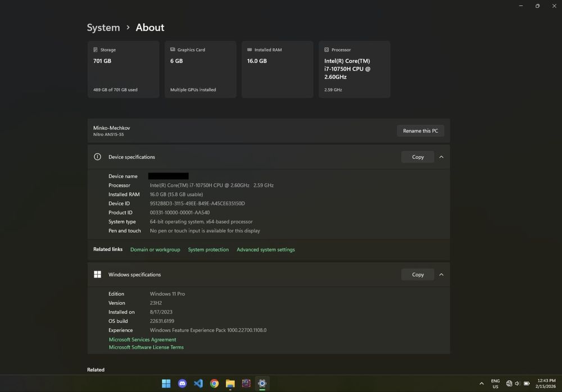Click the Device specifications info icon
This screenshot has height=392, width=562.
pos(97,157)
